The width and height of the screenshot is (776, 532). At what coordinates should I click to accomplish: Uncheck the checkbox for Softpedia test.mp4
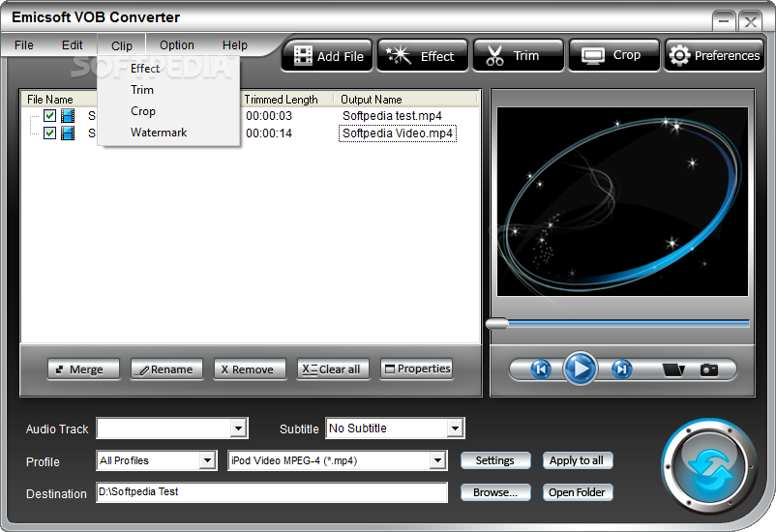tap(49, 116)
